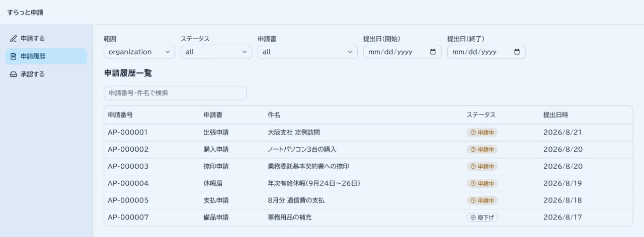Image resolution: width=644 pixels, height=237 pixels.
Task: Click the pencil icon beside 申請する
Action: point(14,39)
